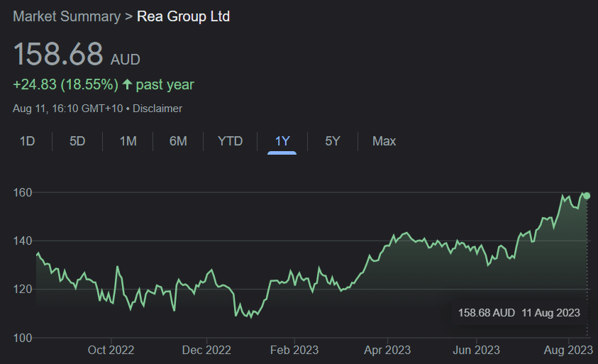Click the 160 y-axis label
Image resolution: width=598 pixels, height=364 pixels.
(x=23, y=192)
